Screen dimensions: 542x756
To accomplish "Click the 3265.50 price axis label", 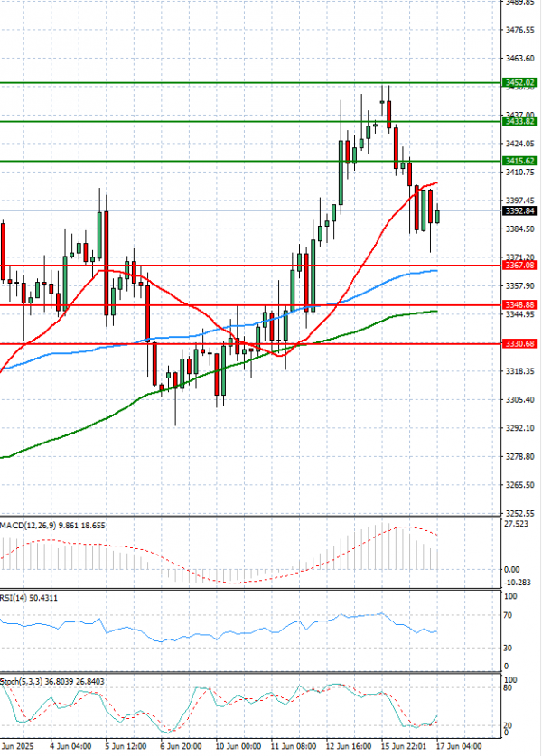I will (519, 485).
